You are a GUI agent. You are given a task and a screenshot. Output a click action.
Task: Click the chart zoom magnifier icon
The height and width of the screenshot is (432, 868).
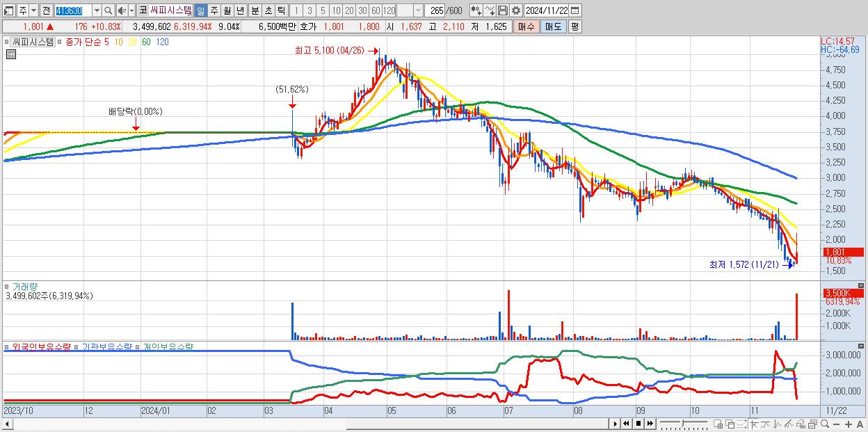pyautogui.click(x=824, y=424)
